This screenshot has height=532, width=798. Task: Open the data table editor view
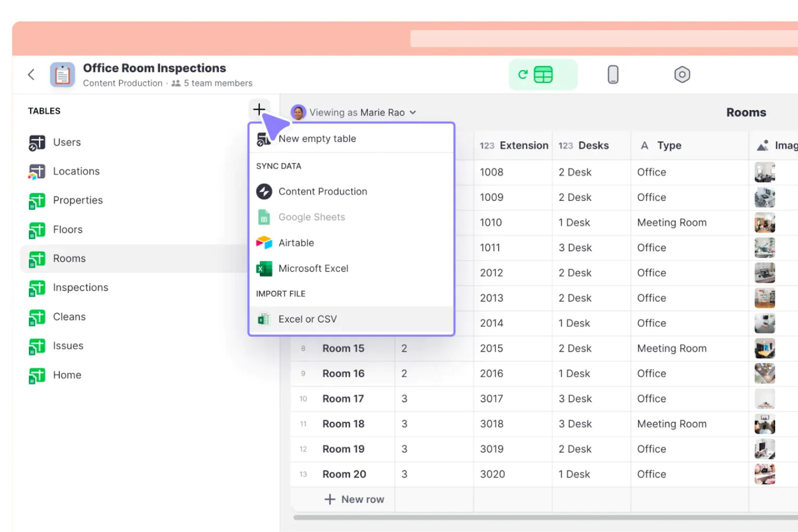(543, 75)
